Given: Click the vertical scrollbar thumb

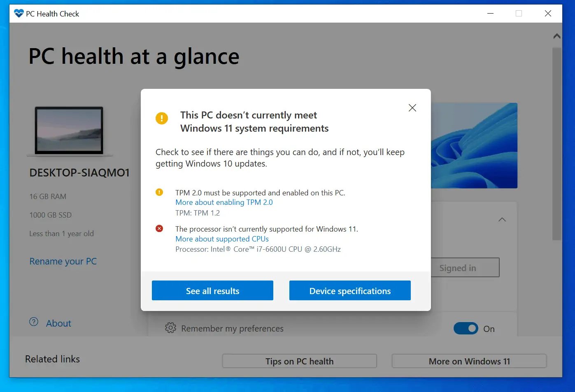Looking at the screenshot, I should (x=557, y=144).
